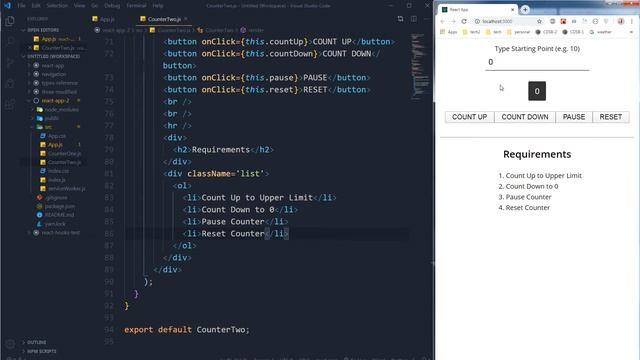Open the Go menu

click(x=95, y=6)
